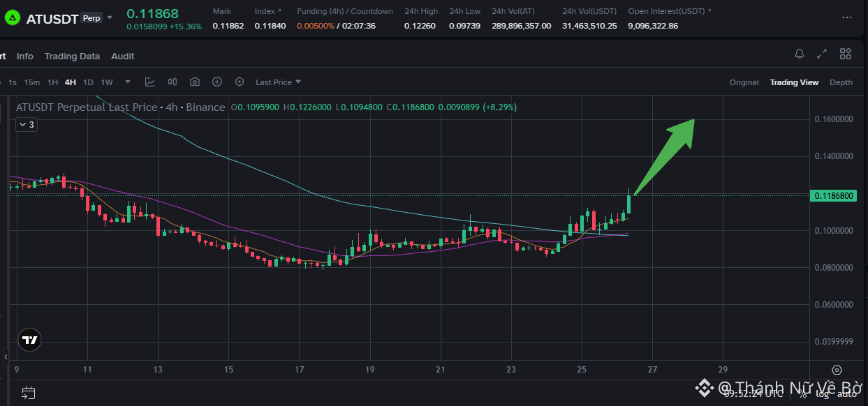Select the 1s interval
This screenshot has width=868, height=406.
coord(13,82)
